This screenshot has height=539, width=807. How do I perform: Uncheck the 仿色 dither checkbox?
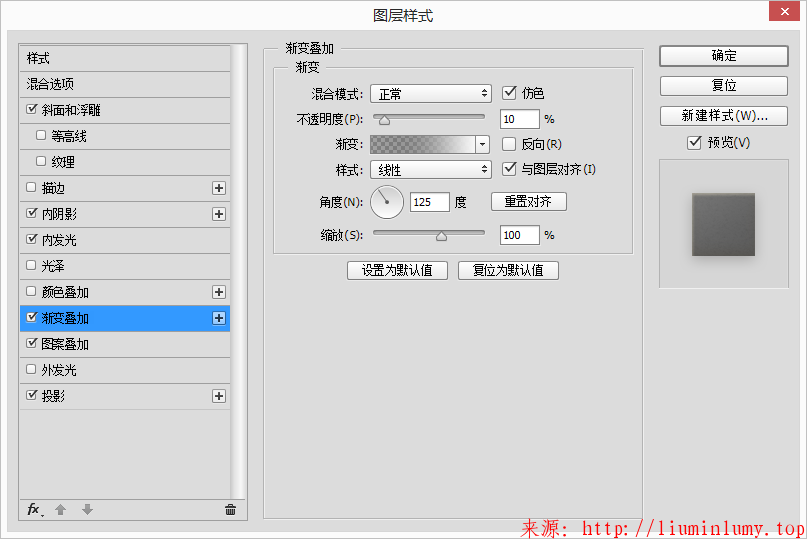tap(509, 93)
